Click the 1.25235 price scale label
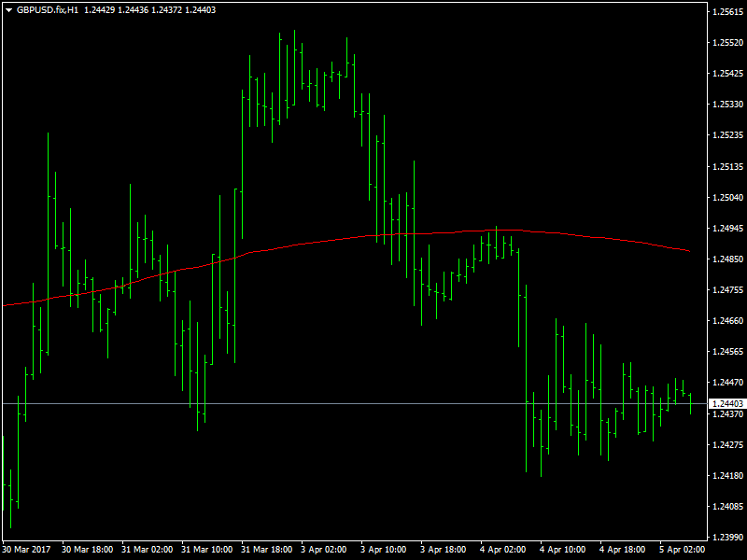The image size is (747, 560). point(728,135)
